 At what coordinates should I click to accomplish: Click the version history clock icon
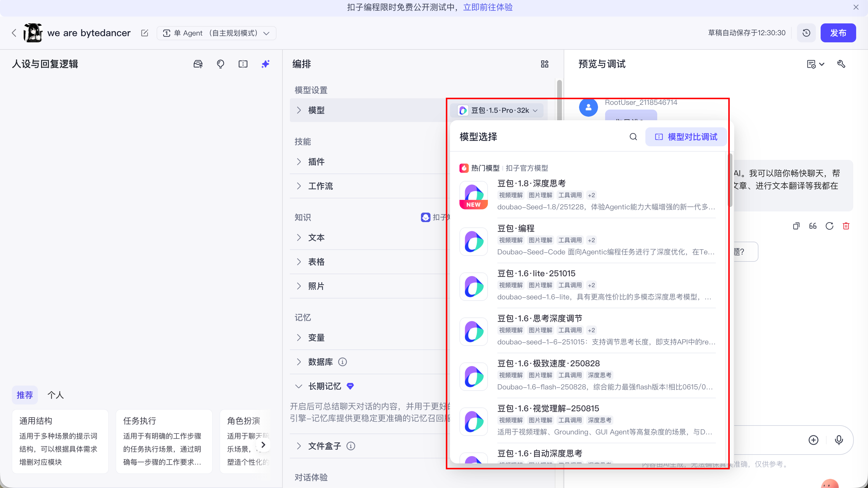click(x=806, y=33)
